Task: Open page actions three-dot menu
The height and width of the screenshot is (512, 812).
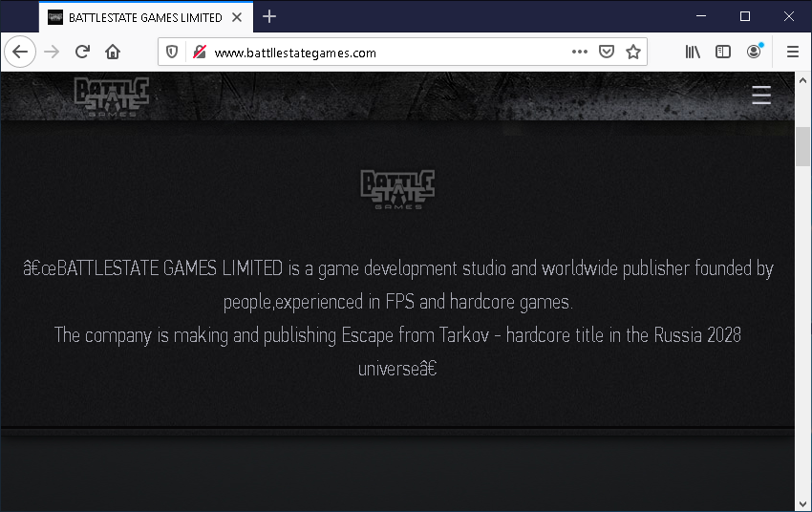Action: click(x=580, y=53)
